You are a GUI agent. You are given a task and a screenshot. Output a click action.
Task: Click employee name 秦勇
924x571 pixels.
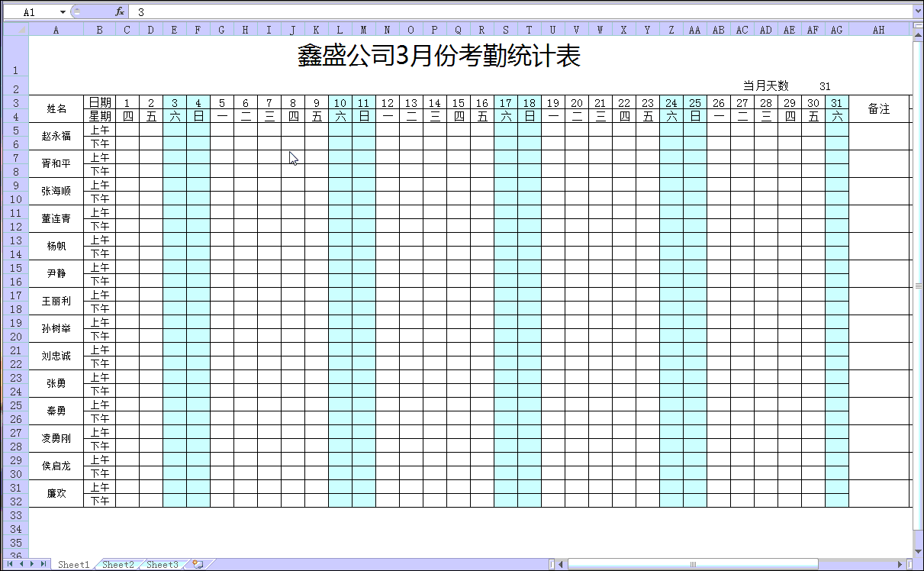[56, 411]
